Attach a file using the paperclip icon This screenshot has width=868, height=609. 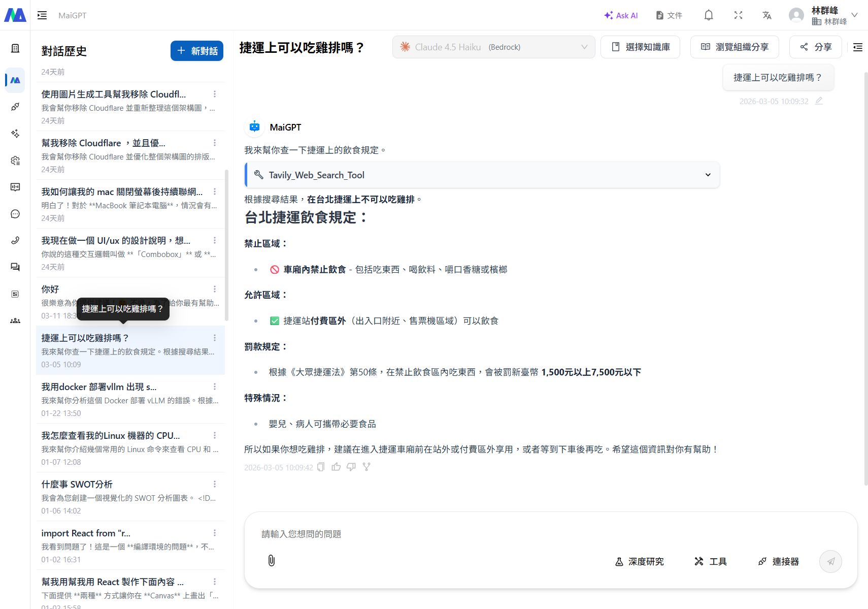[x=271, y=561]
